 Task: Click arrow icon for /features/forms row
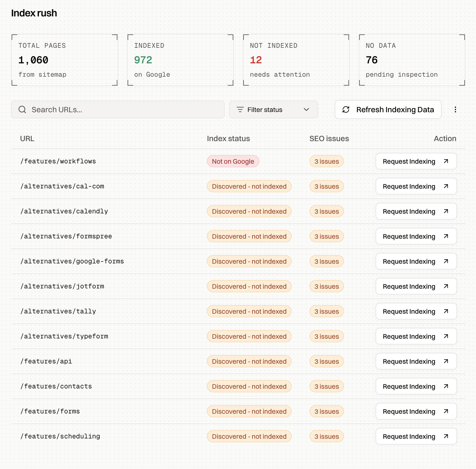point(446,411)
